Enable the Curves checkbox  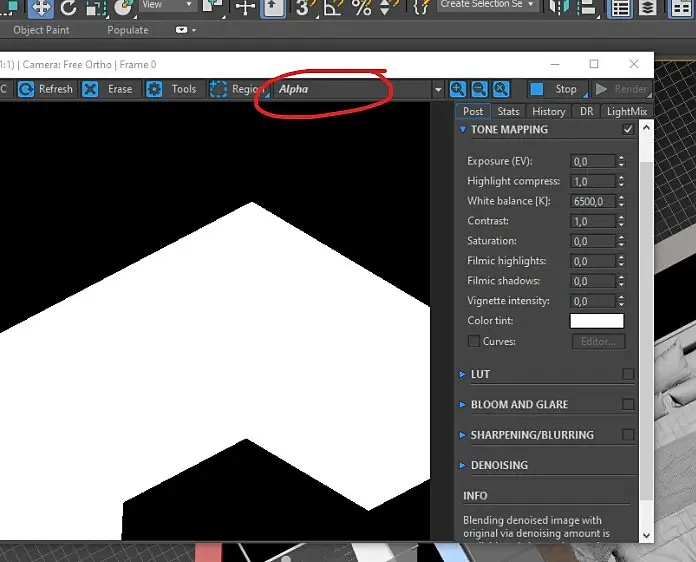click(x=473, y=342)
